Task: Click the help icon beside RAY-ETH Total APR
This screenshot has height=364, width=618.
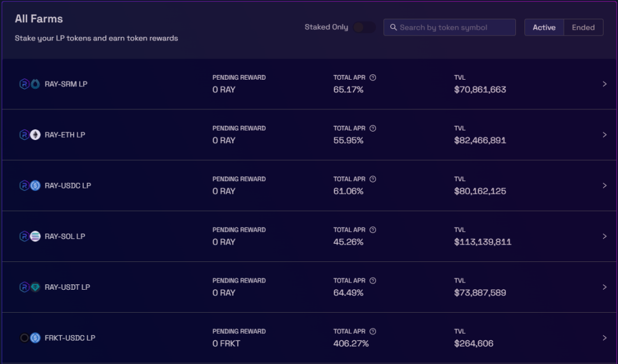Action: pos(372,129)
